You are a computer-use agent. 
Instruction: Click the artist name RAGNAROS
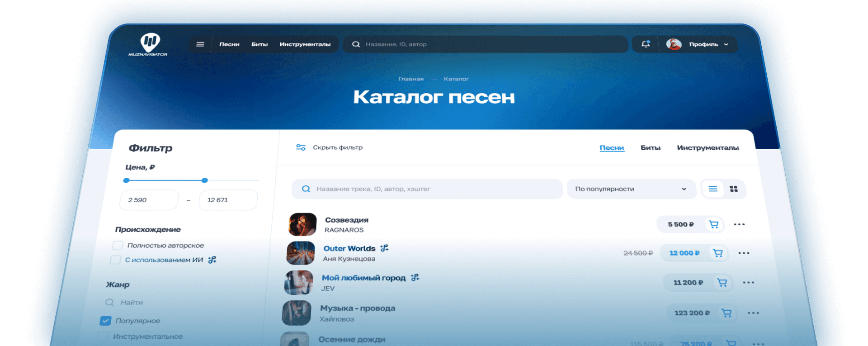tap(344, 230)
